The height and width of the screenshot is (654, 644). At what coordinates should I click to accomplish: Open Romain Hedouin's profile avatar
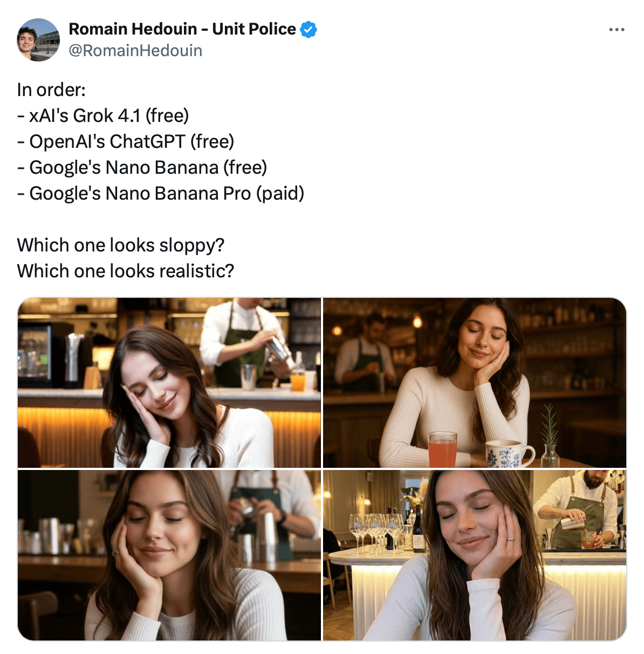coord(38,40)
